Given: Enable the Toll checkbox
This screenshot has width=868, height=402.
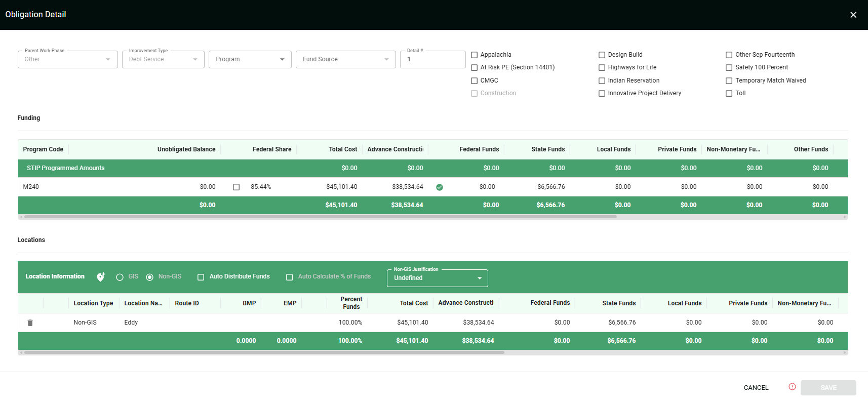Looking at the screenshot, I should click(x=729, y=93).
